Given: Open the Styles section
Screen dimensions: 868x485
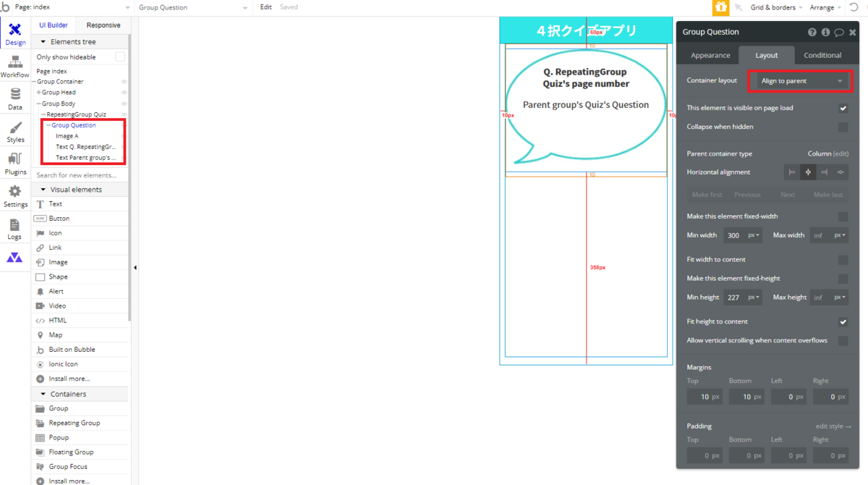Looking at the screenshot, I should click(x=15, y=132).
